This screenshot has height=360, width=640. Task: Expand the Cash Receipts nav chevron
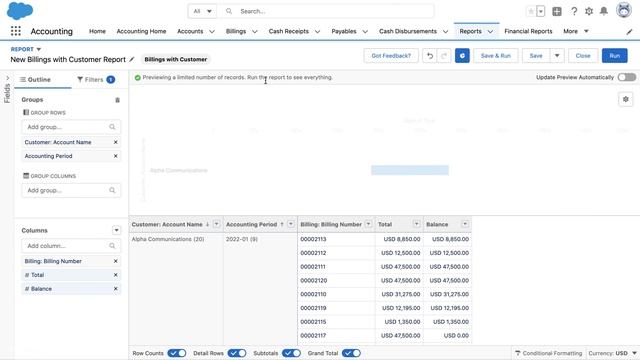point(317,31)
